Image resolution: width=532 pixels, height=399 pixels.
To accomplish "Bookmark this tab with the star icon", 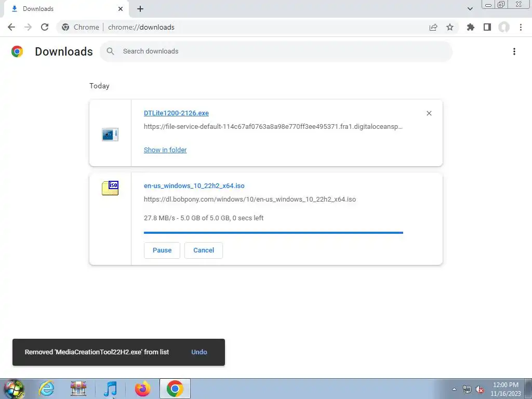I will point(450,27).
